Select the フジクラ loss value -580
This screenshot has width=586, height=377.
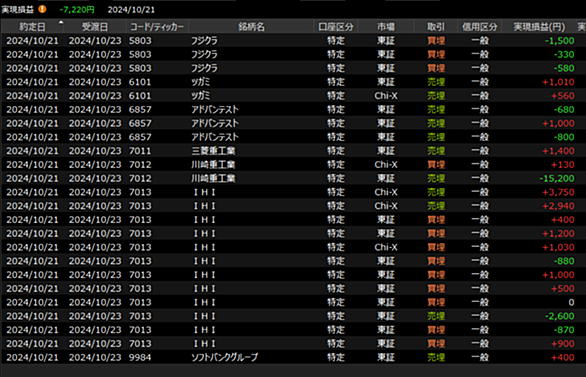(x=564, y=68)
